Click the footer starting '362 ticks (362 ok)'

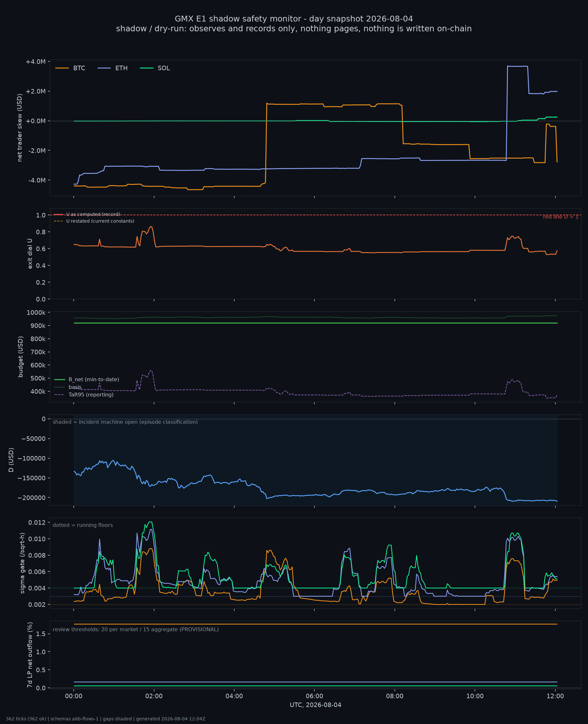click(x=106, y=719)
